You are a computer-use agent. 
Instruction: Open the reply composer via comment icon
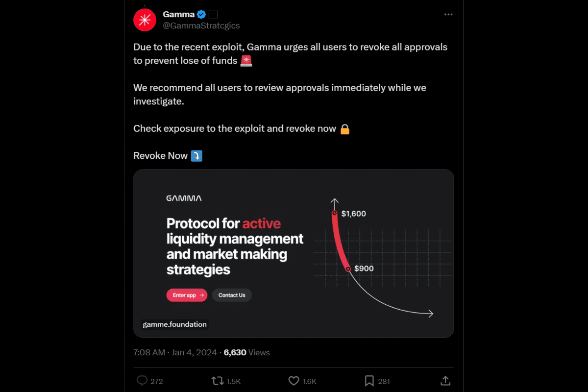click(x=142, y=381)
